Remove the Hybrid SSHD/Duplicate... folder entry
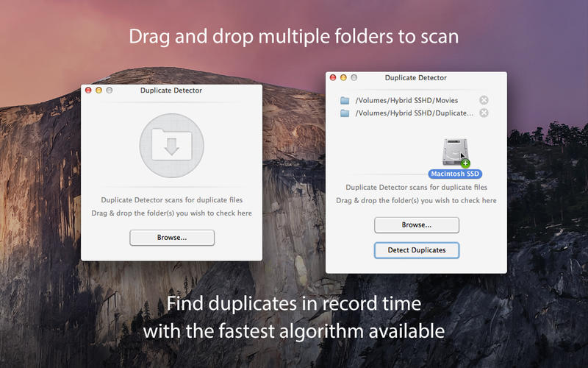 484,113
